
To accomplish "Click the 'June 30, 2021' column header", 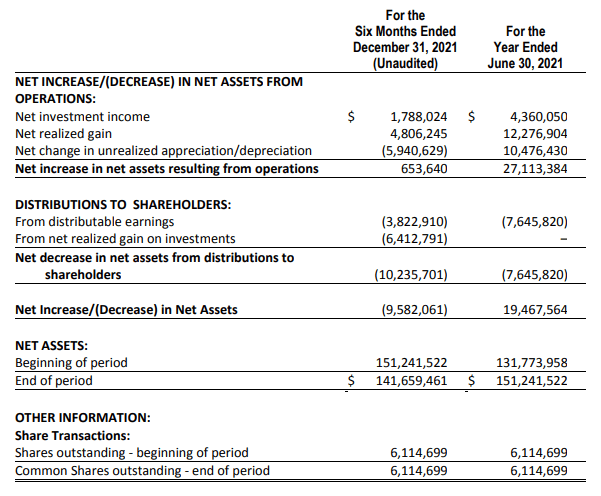I will point(525,63).
